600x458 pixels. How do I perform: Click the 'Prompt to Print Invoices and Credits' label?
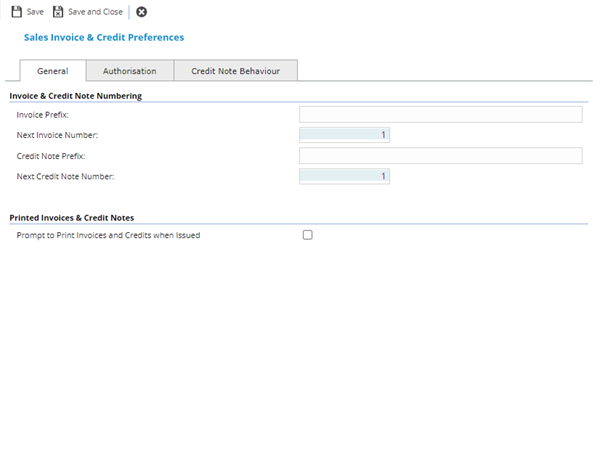tap(109, 235)
